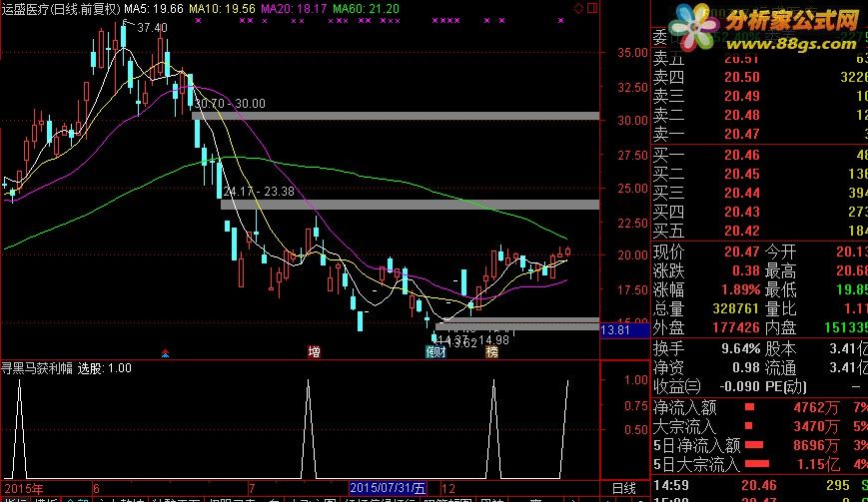Click the 最低 label
The image size is (868, 502).
pyautogui.click(x=780, y=289)
